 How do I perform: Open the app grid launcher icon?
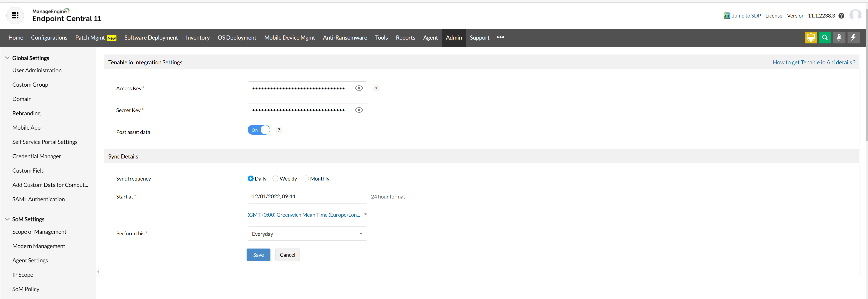coord(15,15)
